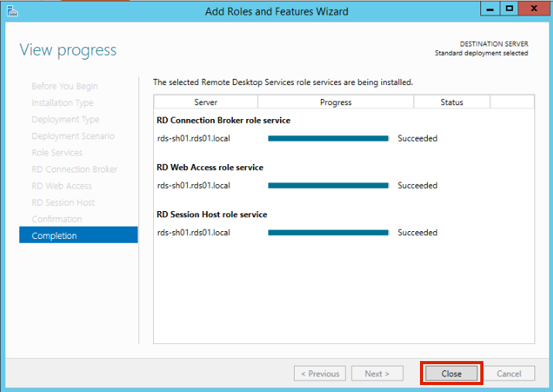Sort by the Server column header
The width and height of the screenshot is (553, 392).
point(206,102)
